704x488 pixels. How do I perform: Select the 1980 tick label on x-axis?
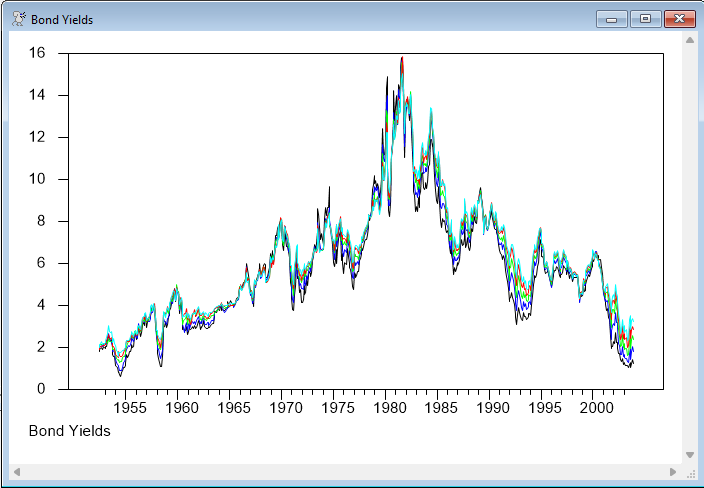[387, 408]
